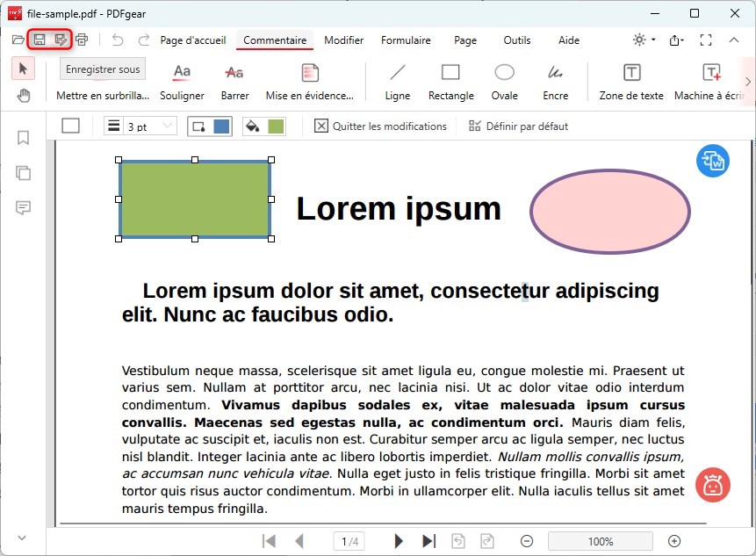Click Quitter les modifications
Screen dimensions: 756x556
380,126
